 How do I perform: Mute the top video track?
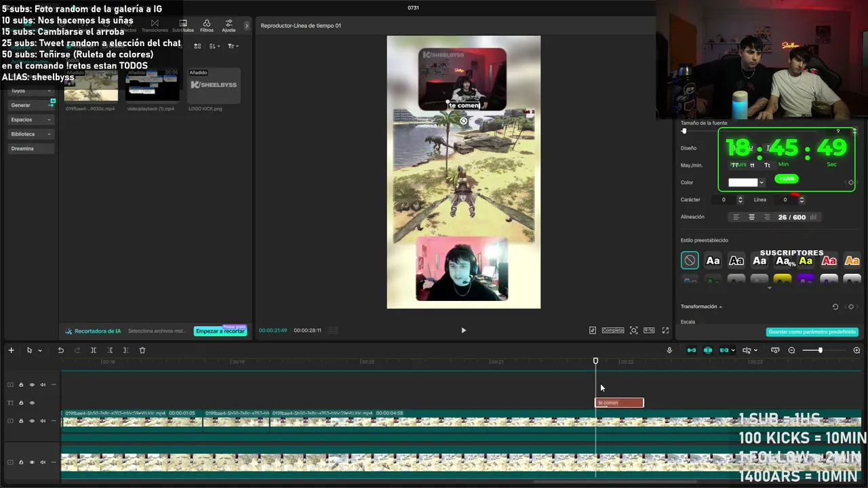43,385
